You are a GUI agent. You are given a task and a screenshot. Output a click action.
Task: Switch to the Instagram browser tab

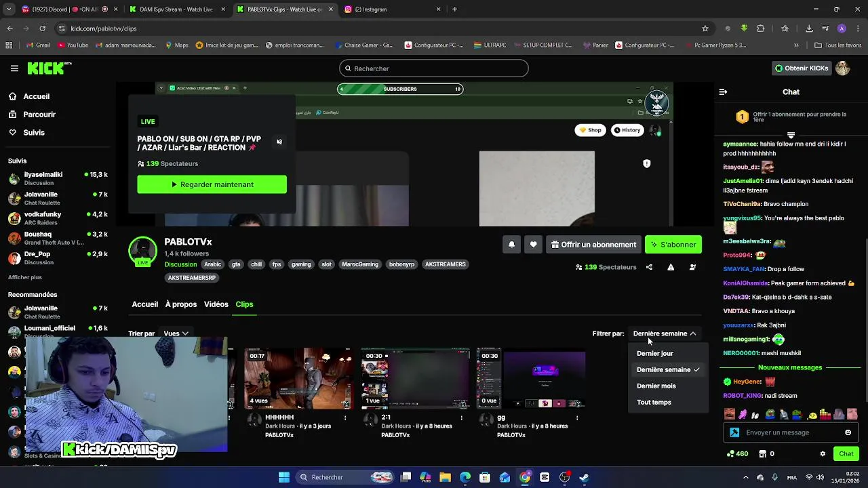click(393, 9)
